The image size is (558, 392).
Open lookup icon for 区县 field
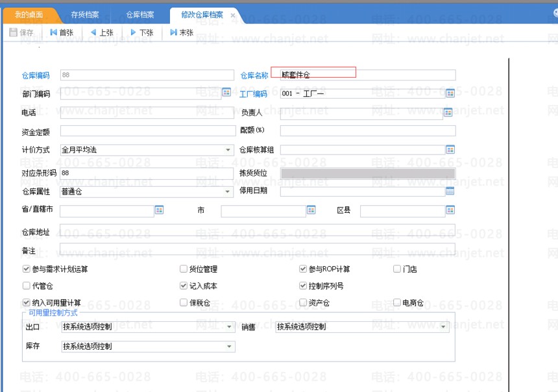450,210
